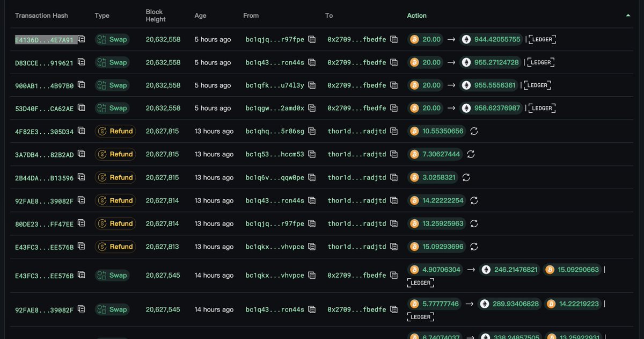
Task: Click refresh icon beside 7.30627444
Action: (x=471, y=154)
